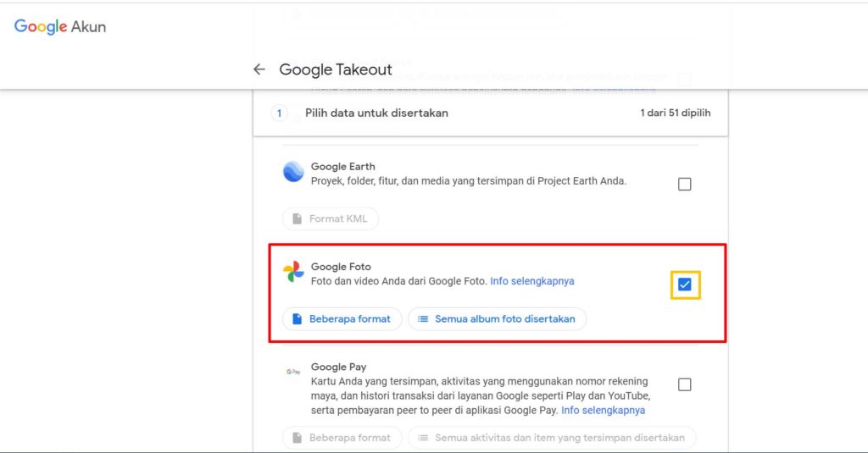The width and height of the screenshot is (868, 453).
Task: Click Beberapa format under Google Pay
Action: pyautogui.click(x=342, y=438)
